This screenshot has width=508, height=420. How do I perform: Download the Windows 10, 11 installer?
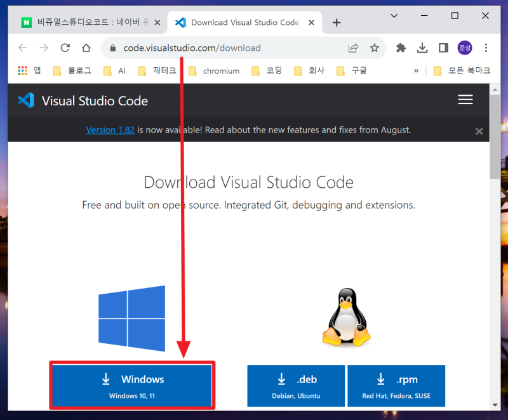(132, 385)
